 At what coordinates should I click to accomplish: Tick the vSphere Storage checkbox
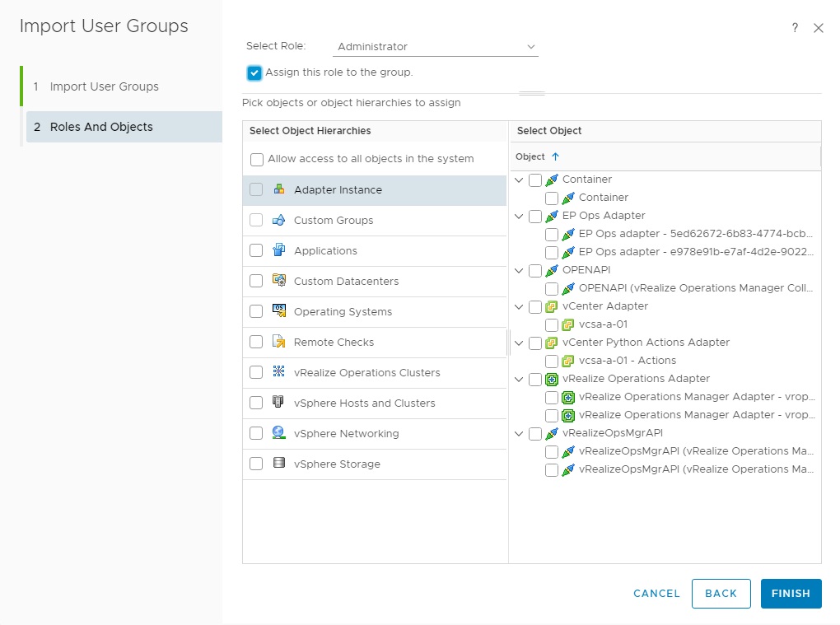click(x=256, y=464)
